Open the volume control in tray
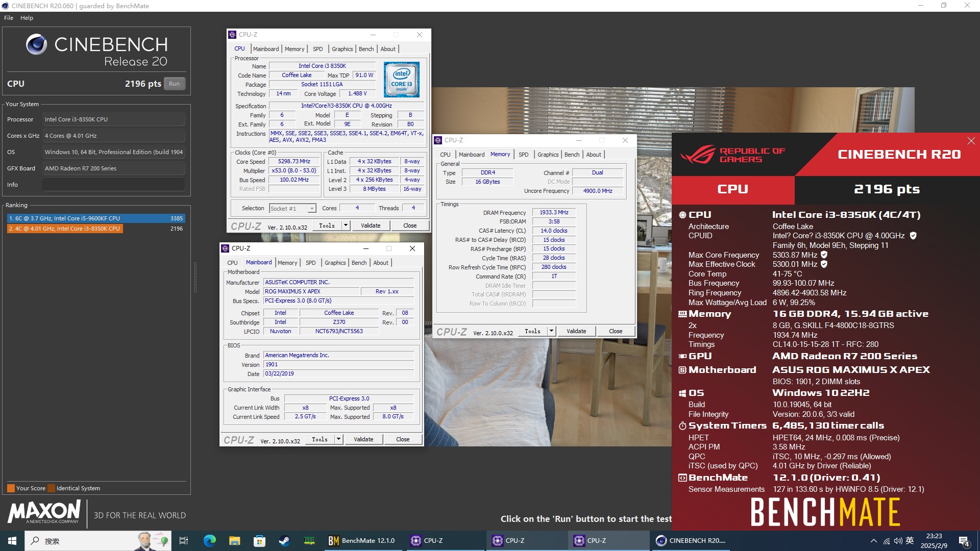Image resolution: width=980 pixels, height=551 pixels. click(898, 541)
